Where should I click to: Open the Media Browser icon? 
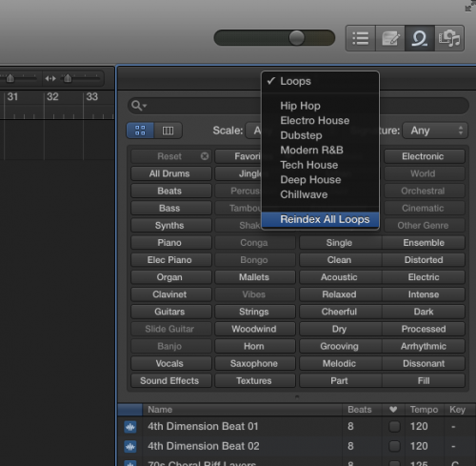[x=449, y=38]
